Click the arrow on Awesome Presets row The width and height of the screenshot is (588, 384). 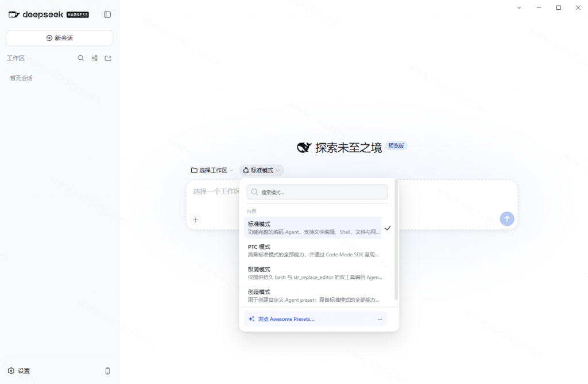click(x=380, y=319)
